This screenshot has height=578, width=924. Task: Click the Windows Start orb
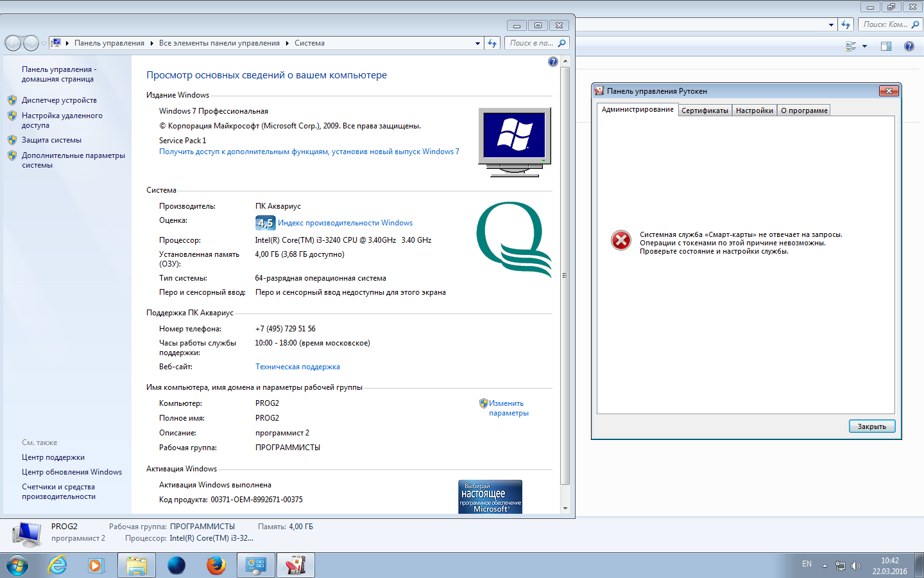click(x=17, y=565)
